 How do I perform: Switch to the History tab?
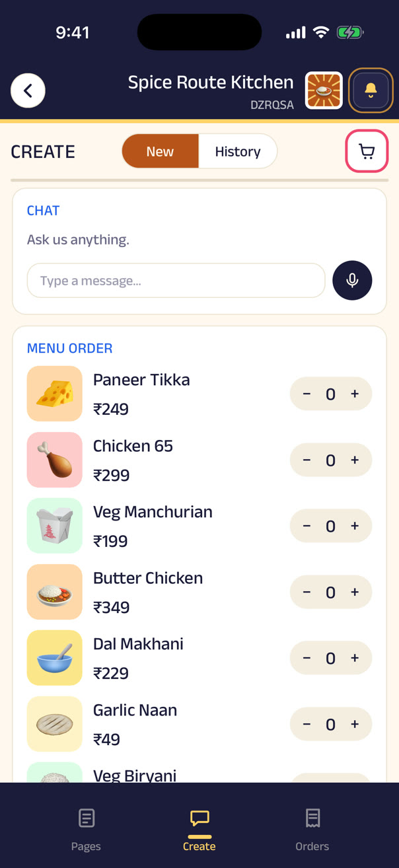[x=238, y=151]
